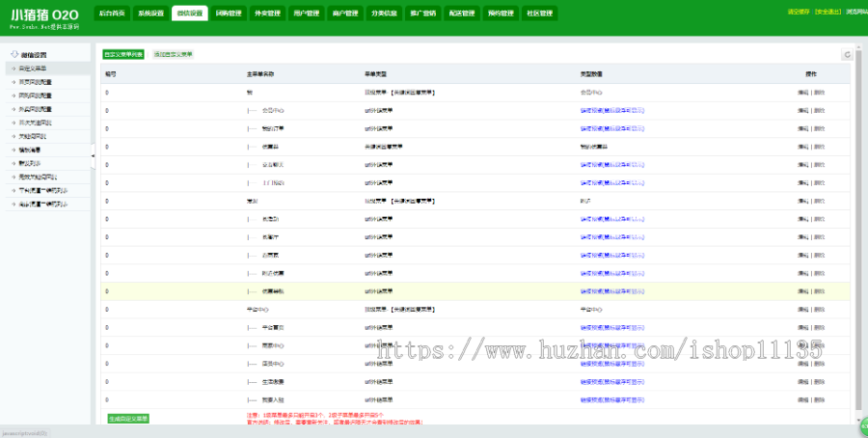Open link preview in the 我要入驻 row
Image resolution: width=868 pixels, height=438 pixels.
click(612, 399)
